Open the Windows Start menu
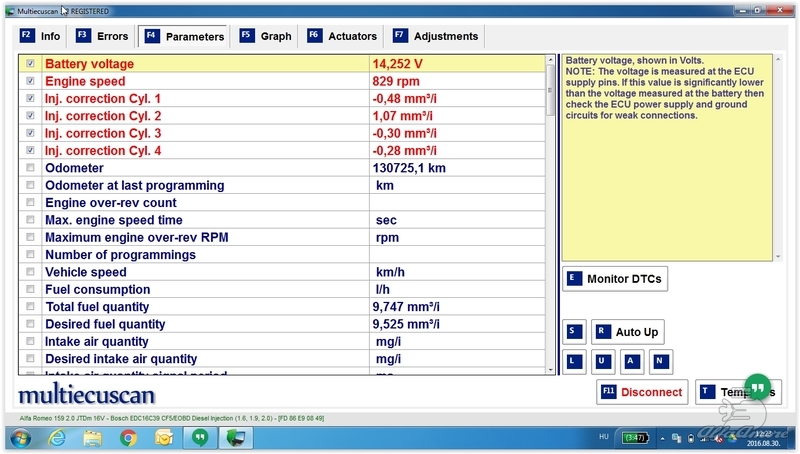 pos(20,438)
